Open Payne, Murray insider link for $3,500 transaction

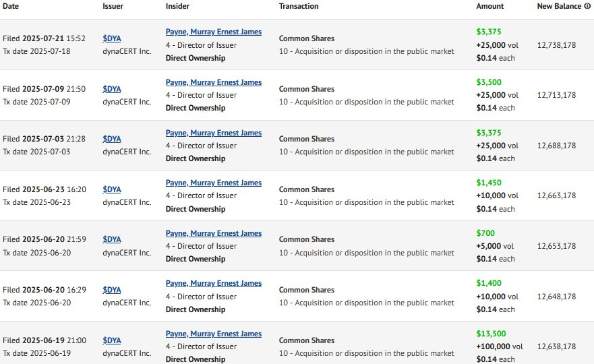click(214, 82)
